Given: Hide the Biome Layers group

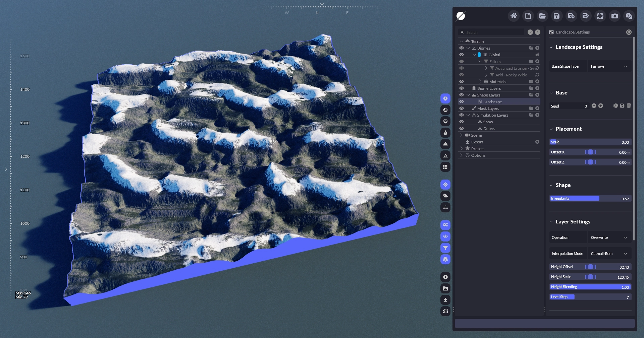Looking at the screenshot, I should pos(462,88).
